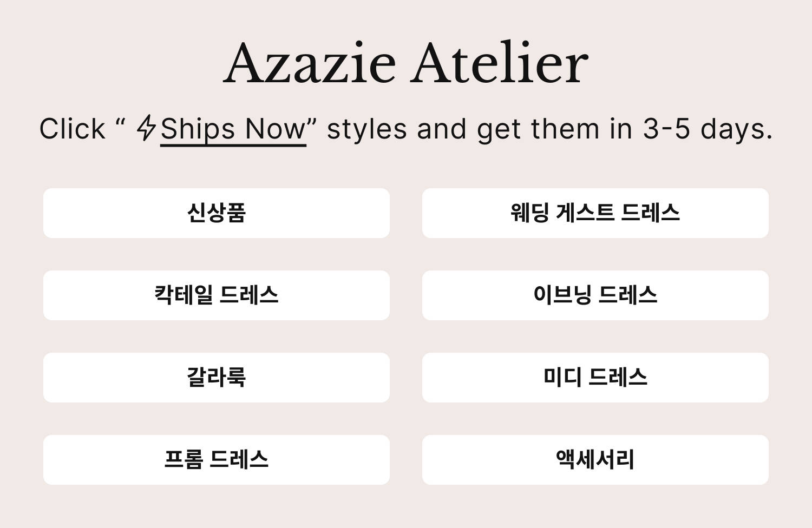This screenshot has width=812, height=528.
Task: Click the lightning bolt icon beside Ships Now
Action: tap(146, 128)
